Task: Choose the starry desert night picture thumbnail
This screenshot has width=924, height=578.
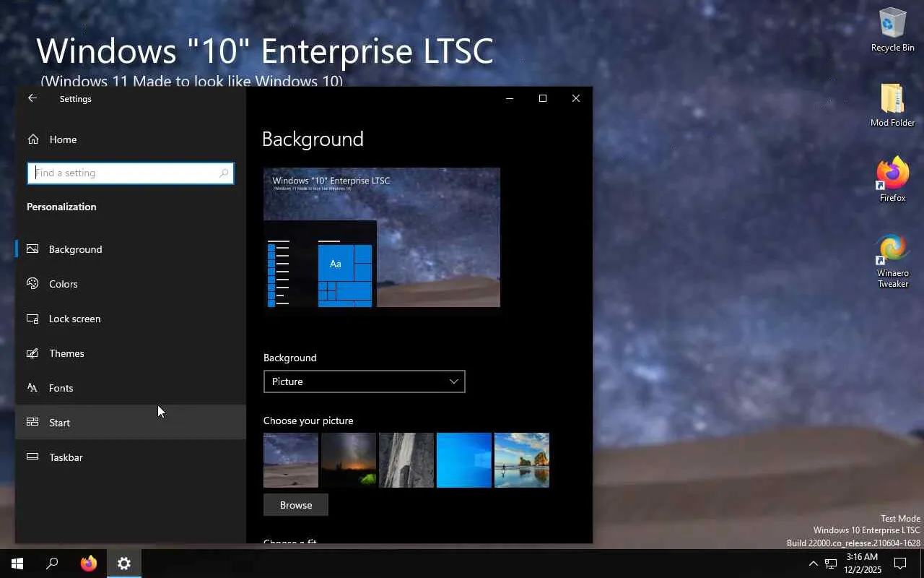Action: pos(291,460)
